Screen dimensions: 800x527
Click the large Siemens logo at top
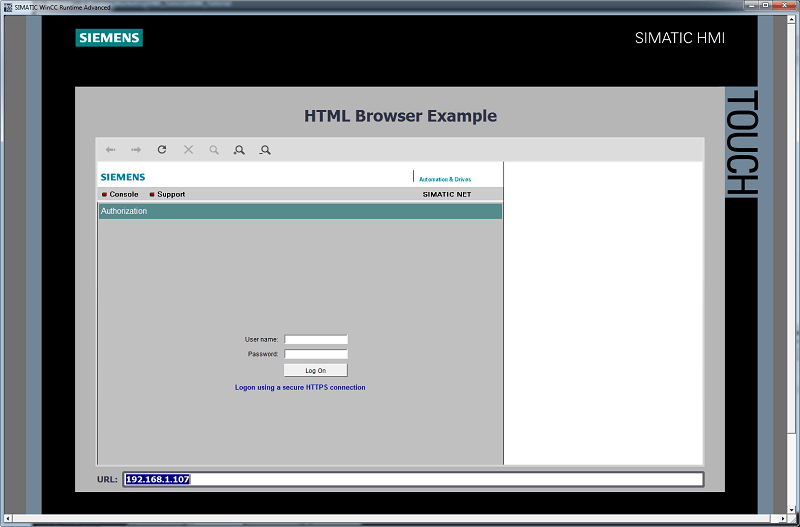[109, 38]
